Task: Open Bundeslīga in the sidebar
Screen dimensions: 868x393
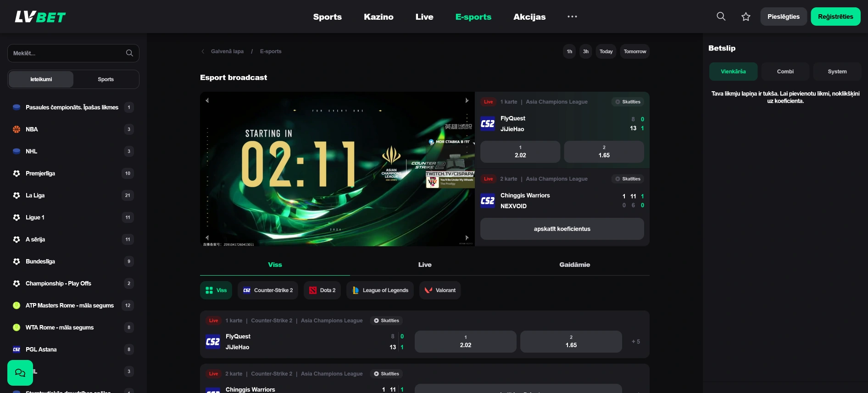Action: (x=73, y=261)
